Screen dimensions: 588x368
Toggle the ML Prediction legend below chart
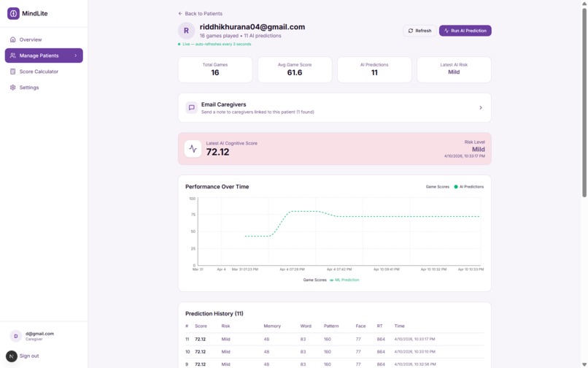tap(344, 280)
